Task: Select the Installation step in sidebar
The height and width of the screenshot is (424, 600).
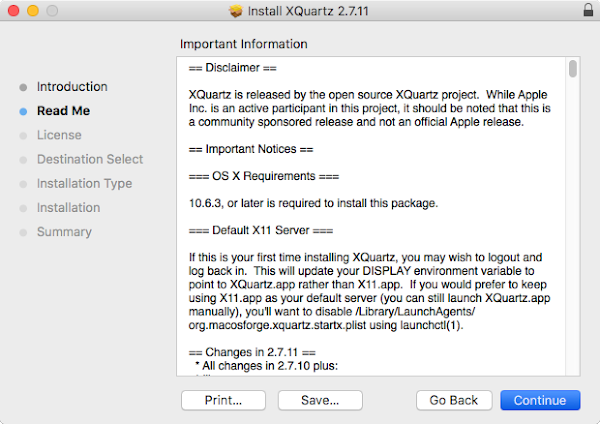Action: coord(68,207)
